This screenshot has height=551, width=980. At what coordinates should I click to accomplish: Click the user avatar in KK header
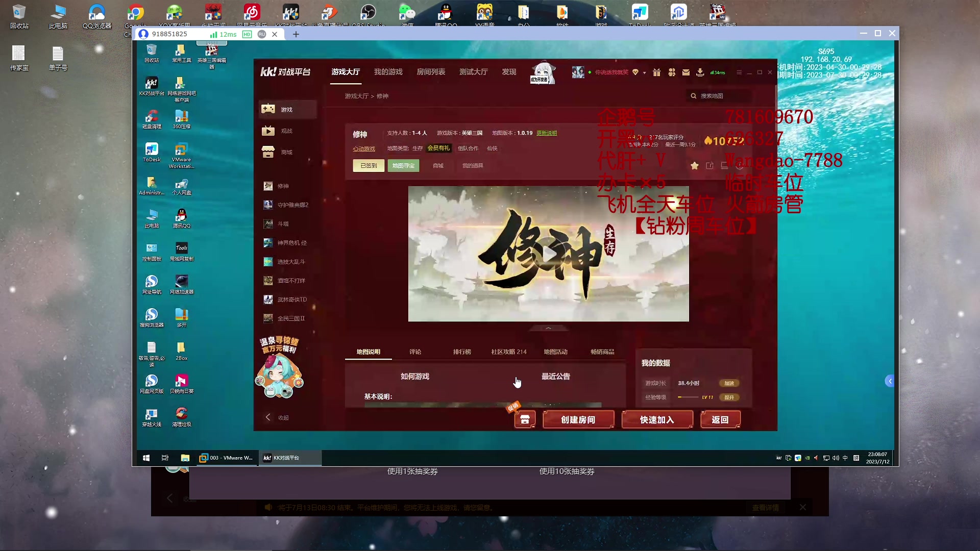pyautogui.click(x=578, y=72)
